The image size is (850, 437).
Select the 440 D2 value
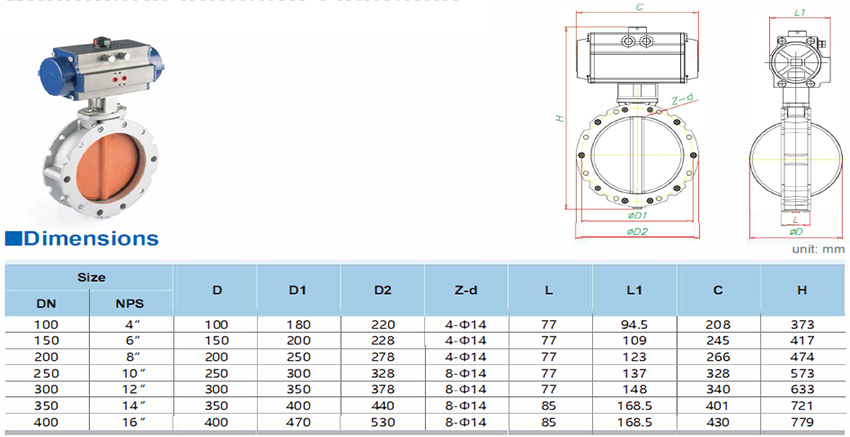coord(383,406)
